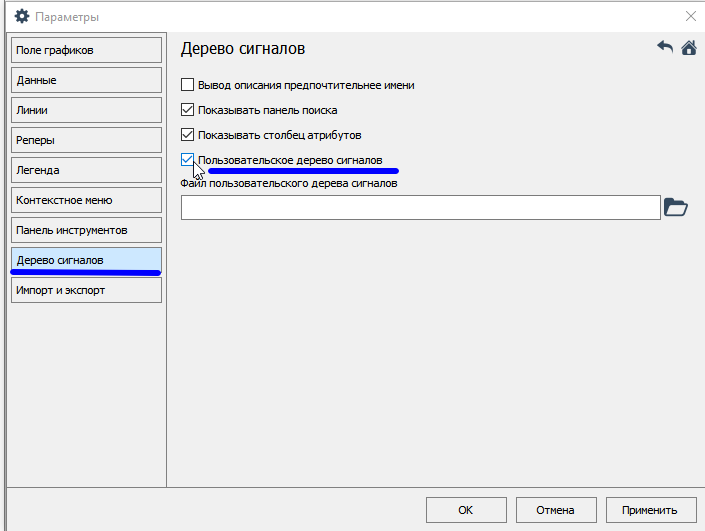Toggle 'Показывать панель поиска' checkbox
Viewport: 705px width, 531px height.
(x=187, y=110)
